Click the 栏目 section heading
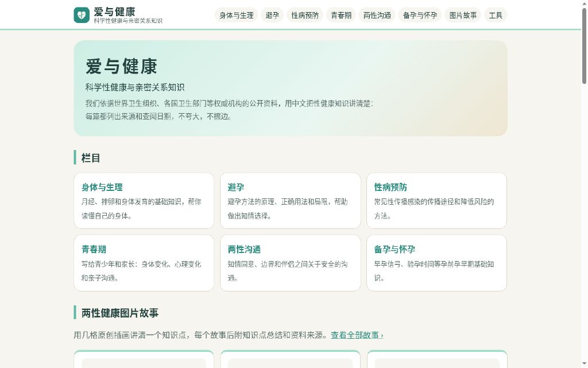The width and height of the screenshot is (588, 368). click(x=91, y=158)
